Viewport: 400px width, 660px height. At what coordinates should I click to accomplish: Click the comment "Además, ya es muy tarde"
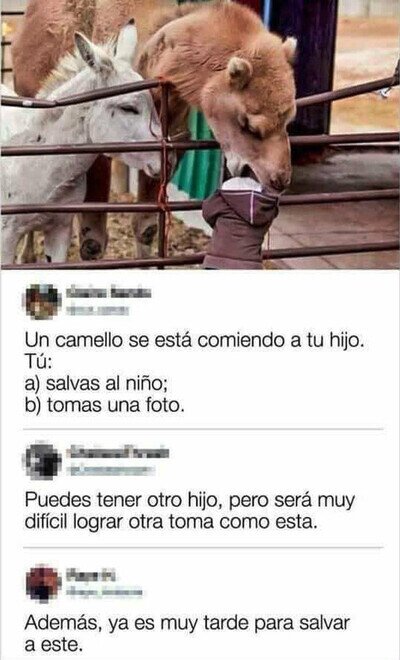(x=187, y=633)
